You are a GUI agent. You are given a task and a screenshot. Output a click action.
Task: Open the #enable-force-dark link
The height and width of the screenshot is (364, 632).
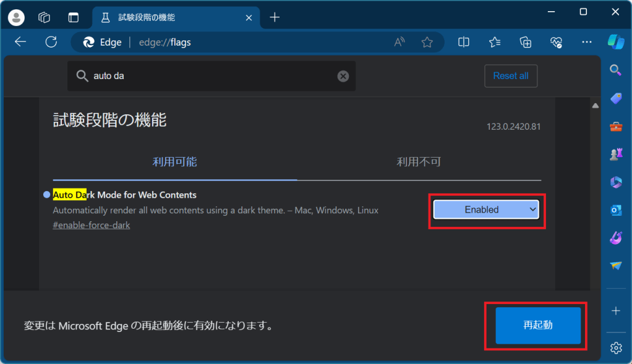click(92, 225)
